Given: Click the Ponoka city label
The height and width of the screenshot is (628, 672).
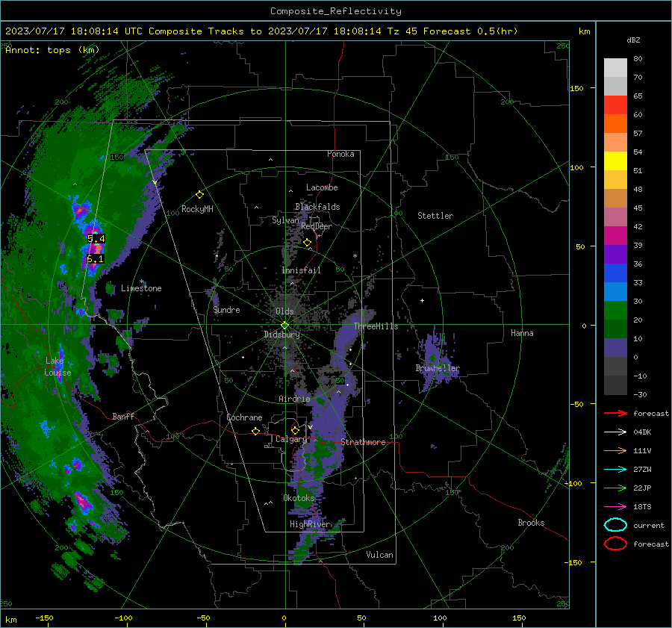Looking at the screenshot, I should coord(340,154).
